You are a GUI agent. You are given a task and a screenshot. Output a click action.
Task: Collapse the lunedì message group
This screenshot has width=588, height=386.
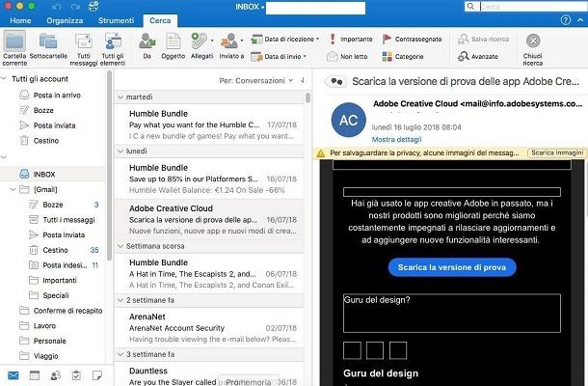pos(120,152)
